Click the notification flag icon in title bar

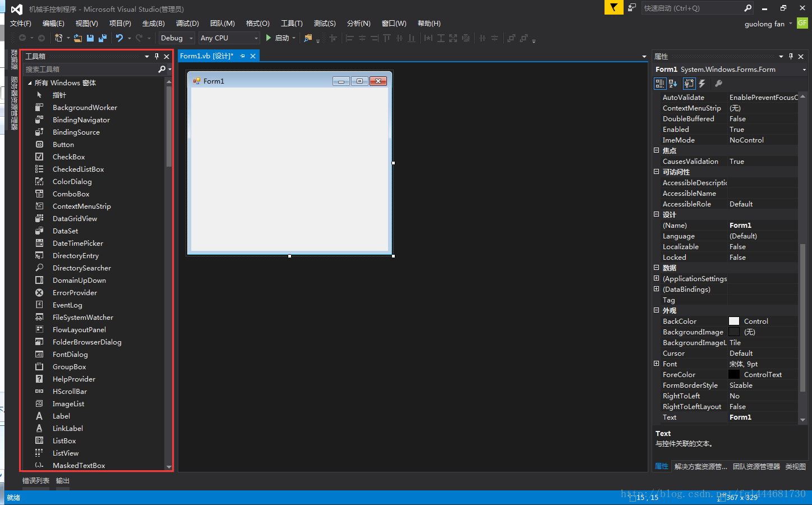pos(614,7)
